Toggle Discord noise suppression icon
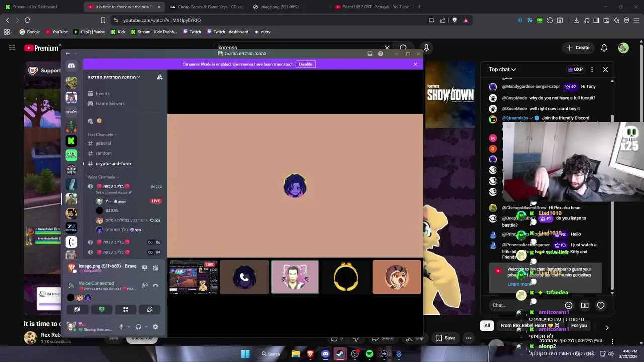The height and width of the screenshot is (362, 644). (145, 285)
